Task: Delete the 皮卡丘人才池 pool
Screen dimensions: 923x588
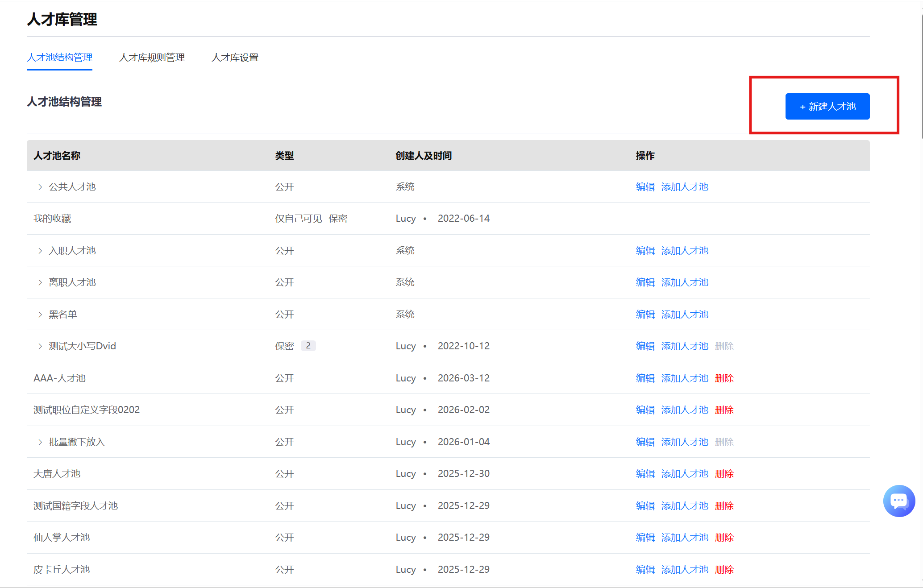Action: coord(724,570)
